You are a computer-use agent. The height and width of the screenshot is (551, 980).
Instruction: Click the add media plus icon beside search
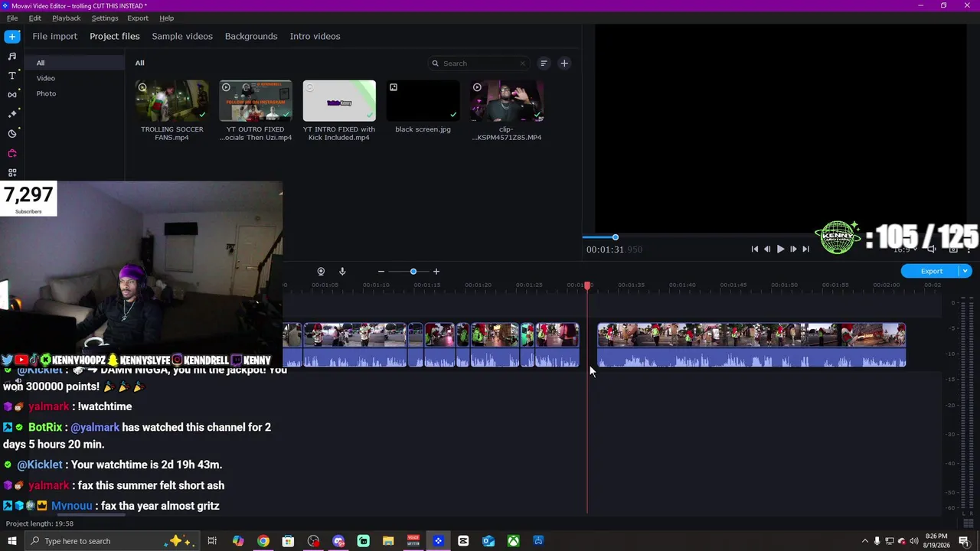(564, 64)
